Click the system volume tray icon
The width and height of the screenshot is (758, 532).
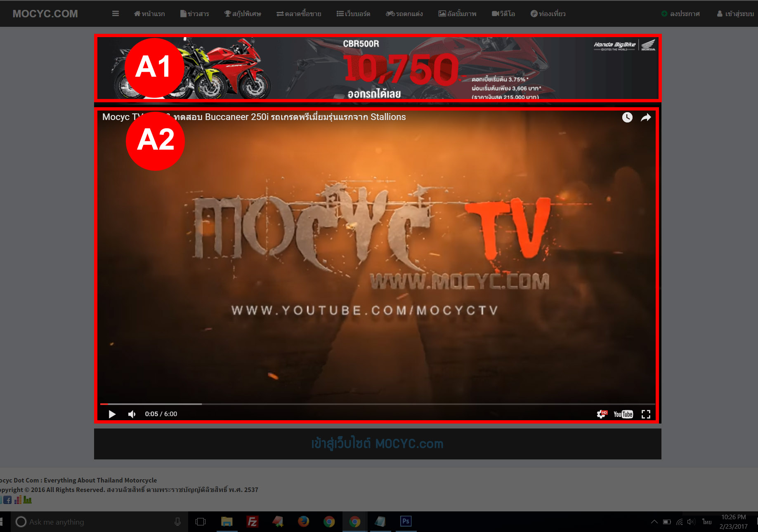pyautogui.click(x=691, y=522)
